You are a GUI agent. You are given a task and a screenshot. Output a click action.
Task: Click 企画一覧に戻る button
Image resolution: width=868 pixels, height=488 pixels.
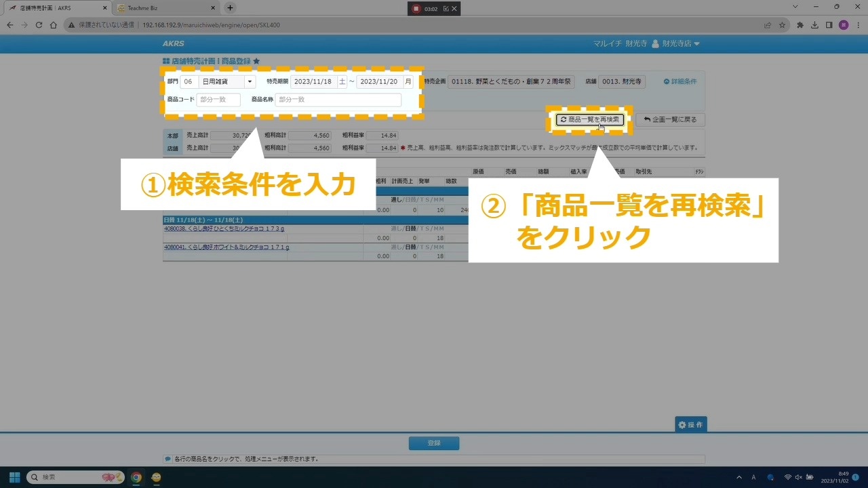(x=670, y=119)
